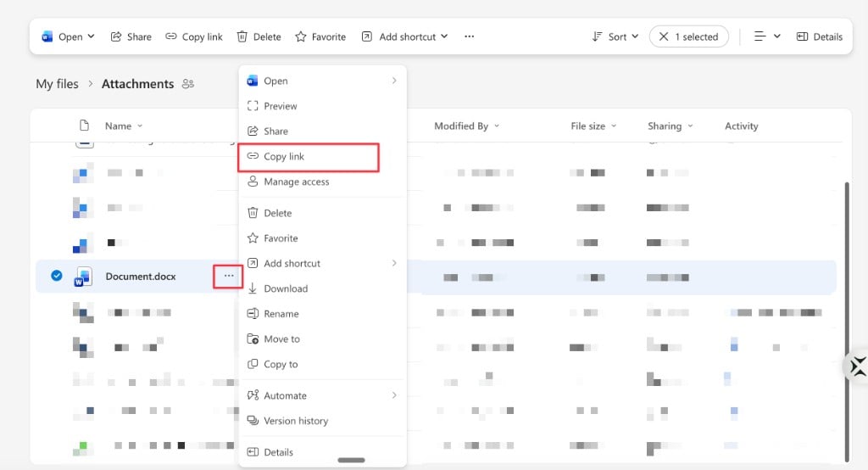
Task: Clear the 1 selected pill
Action: [x=688, y=36]
